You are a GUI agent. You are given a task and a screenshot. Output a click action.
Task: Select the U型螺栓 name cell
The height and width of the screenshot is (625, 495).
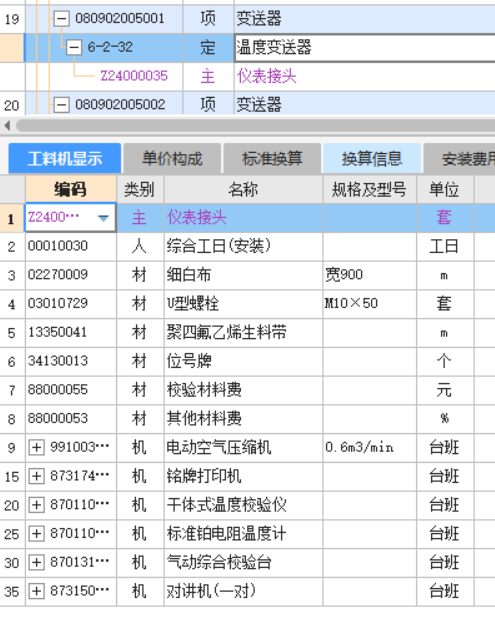243,303
